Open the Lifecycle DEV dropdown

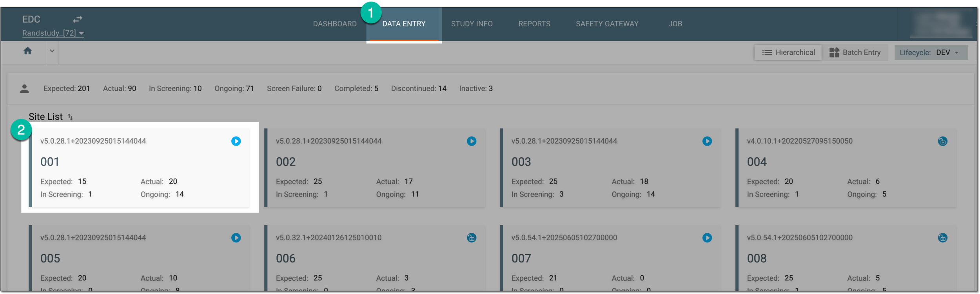931,52
